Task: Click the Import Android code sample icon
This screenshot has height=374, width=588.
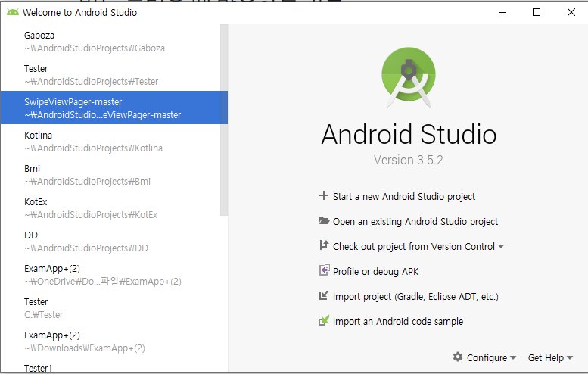Action: (324, 320)
